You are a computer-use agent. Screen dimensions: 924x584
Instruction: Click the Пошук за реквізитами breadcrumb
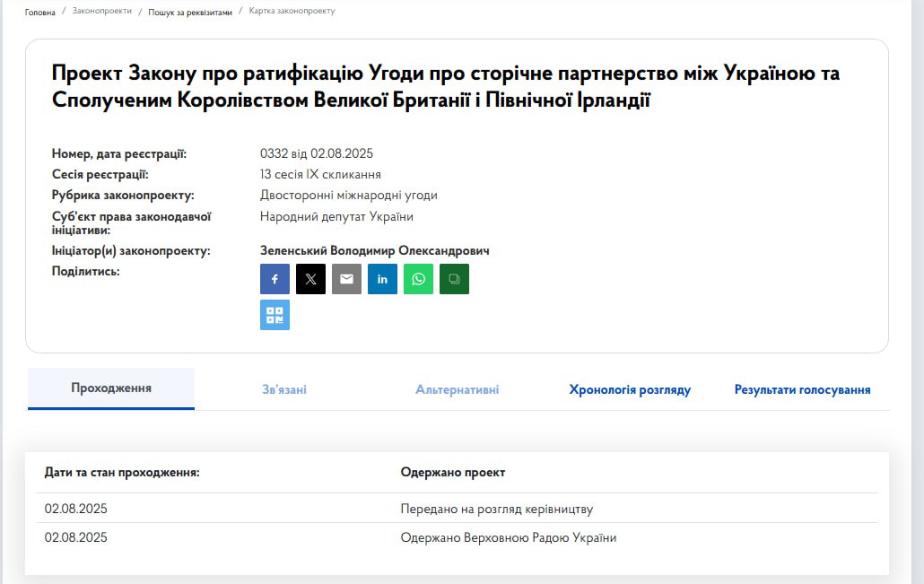[190, 13]
